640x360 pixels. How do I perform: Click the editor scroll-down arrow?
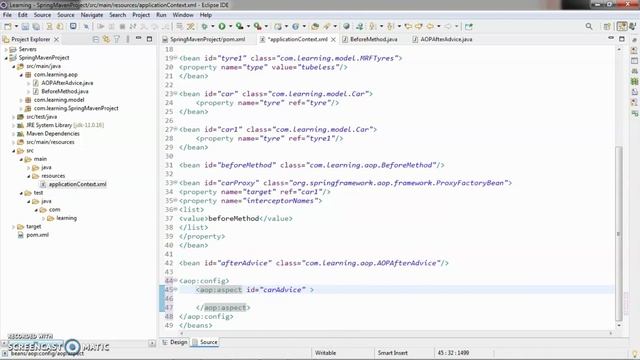click(x=619, y=325)
